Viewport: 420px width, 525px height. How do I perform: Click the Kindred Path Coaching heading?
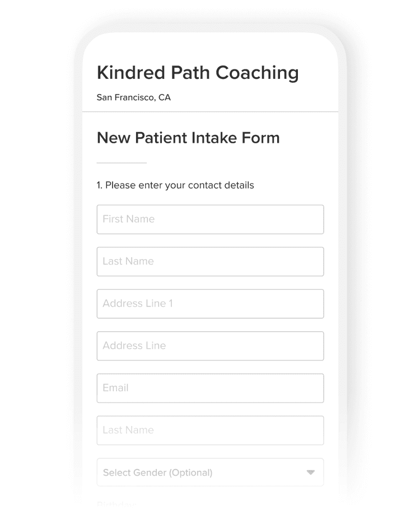[x=198, y=73]
